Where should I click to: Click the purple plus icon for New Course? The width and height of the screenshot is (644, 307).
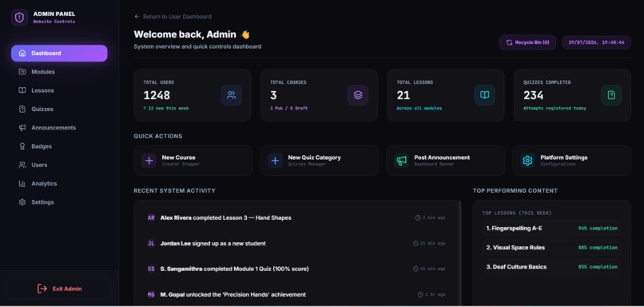tap(149, 161)
